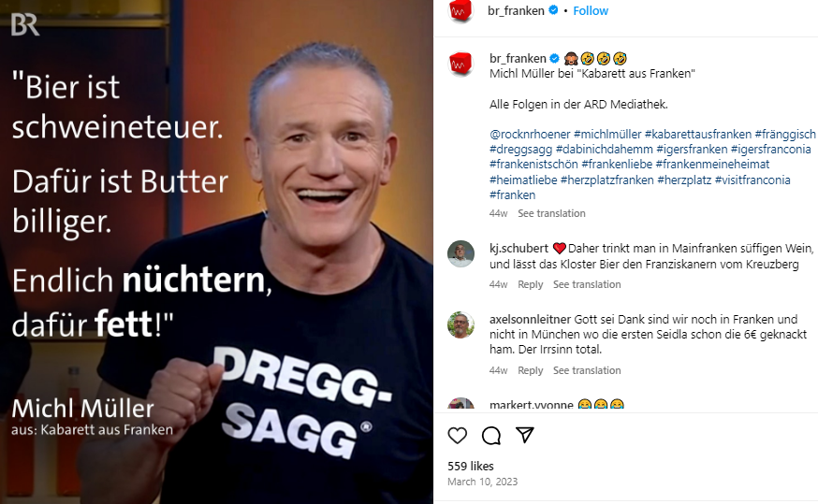
Task: Open the #dreggsagg hashtag
Action: pyautogui.click(x=520, y=149)
